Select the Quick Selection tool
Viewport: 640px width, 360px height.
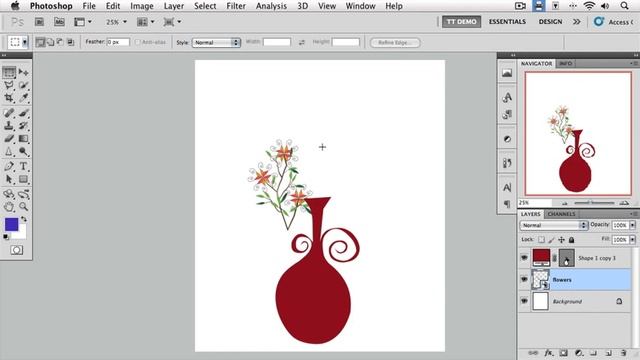click(x=23, y=85)
